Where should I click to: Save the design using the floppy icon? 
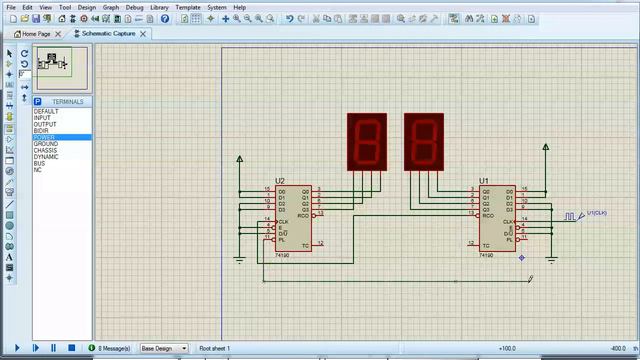[x=36, y=19]
